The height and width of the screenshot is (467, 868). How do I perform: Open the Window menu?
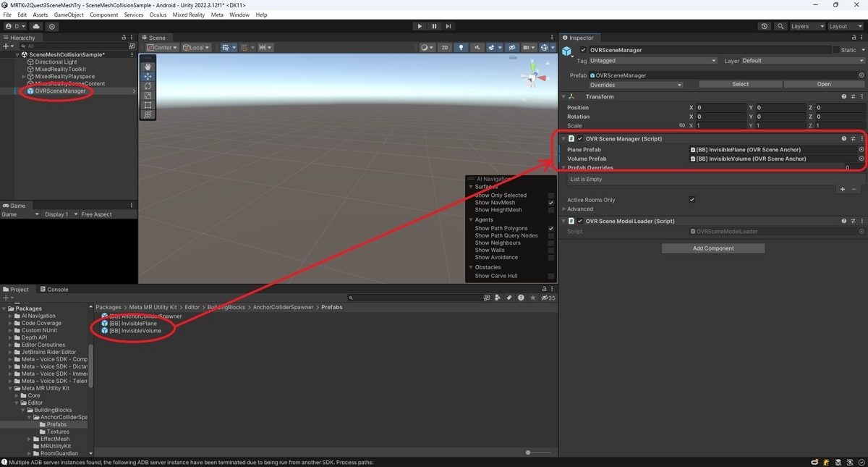pyautogui.click(x=239, y=14)
